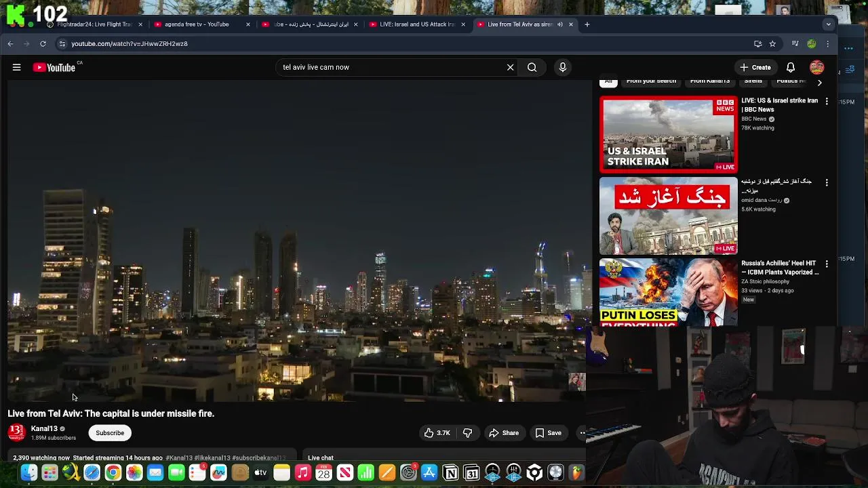Click the ZA Stoic philosophy channel name

pos(765,281)
